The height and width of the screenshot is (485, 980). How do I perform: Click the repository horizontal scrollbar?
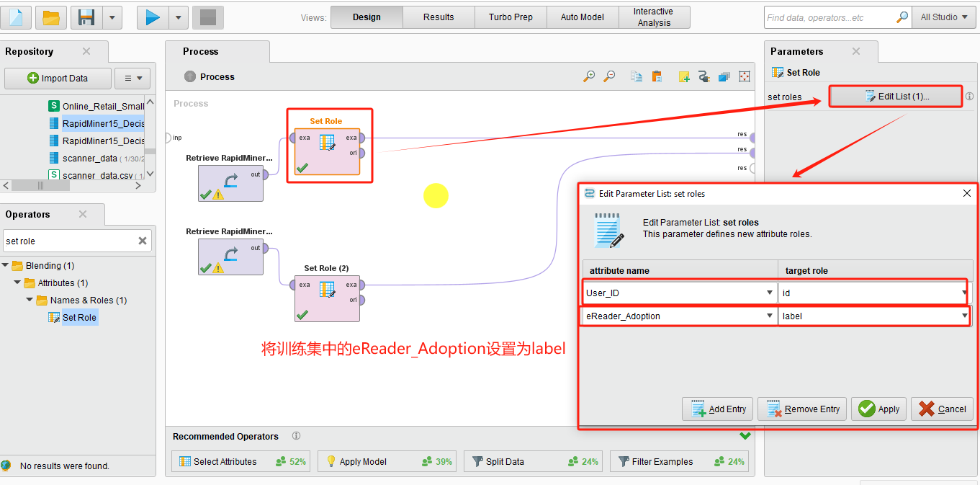(40, 185)
